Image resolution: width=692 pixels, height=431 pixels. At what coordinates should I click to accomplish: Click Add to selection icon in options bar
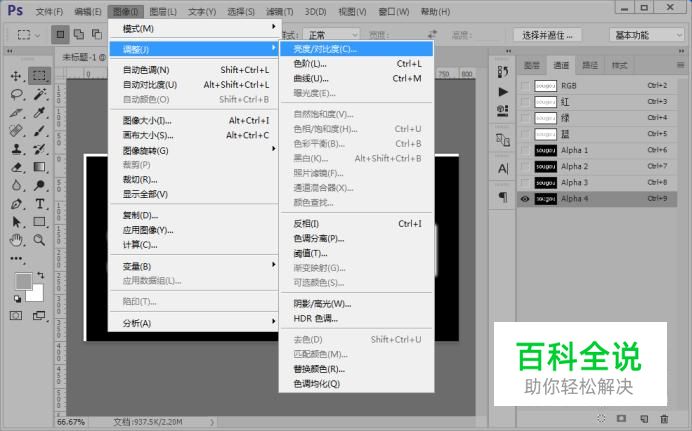(79, 34)
